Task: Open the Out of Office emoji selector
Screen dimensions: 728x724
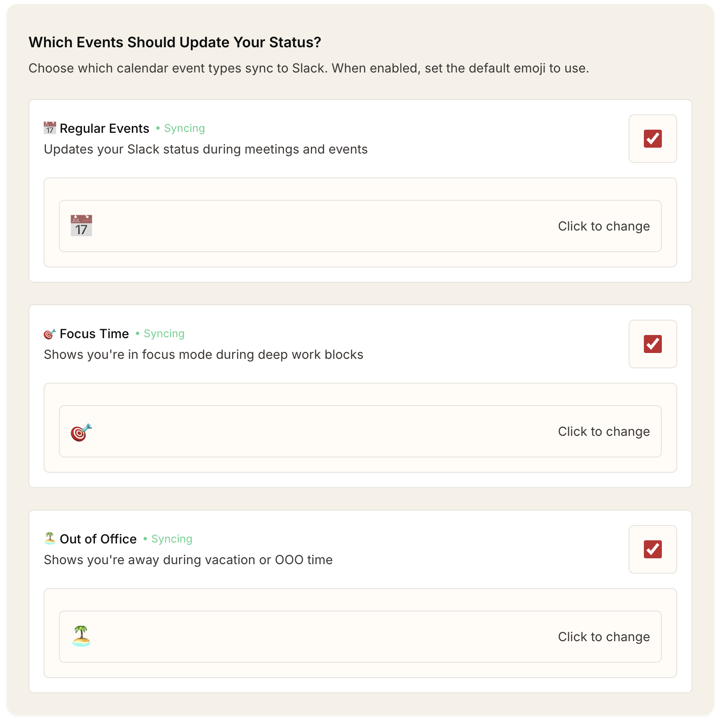Action: (360, 636)
